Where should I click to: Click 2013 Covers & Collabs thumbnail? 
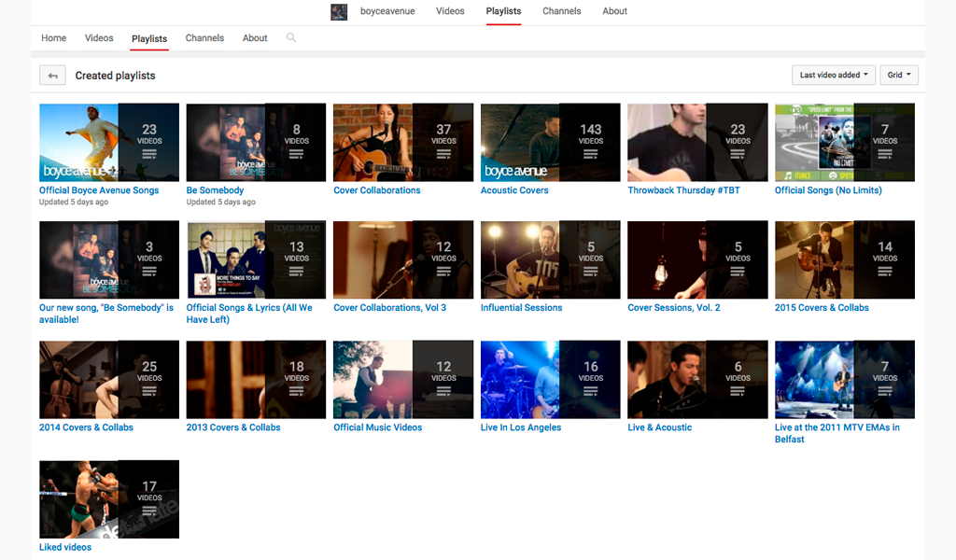[x=256, y=379]
